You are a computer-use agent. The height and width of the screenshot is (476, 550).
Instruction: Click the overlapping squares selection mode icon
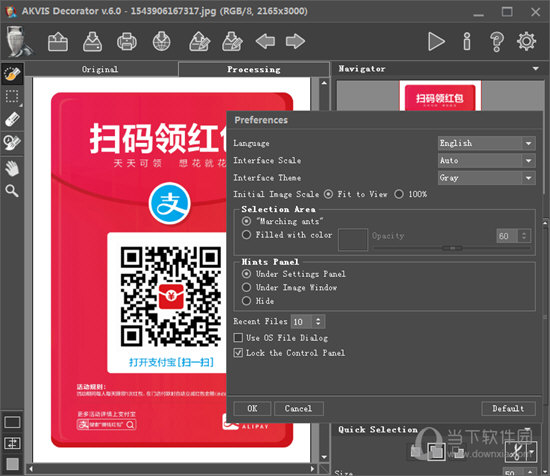436,451
